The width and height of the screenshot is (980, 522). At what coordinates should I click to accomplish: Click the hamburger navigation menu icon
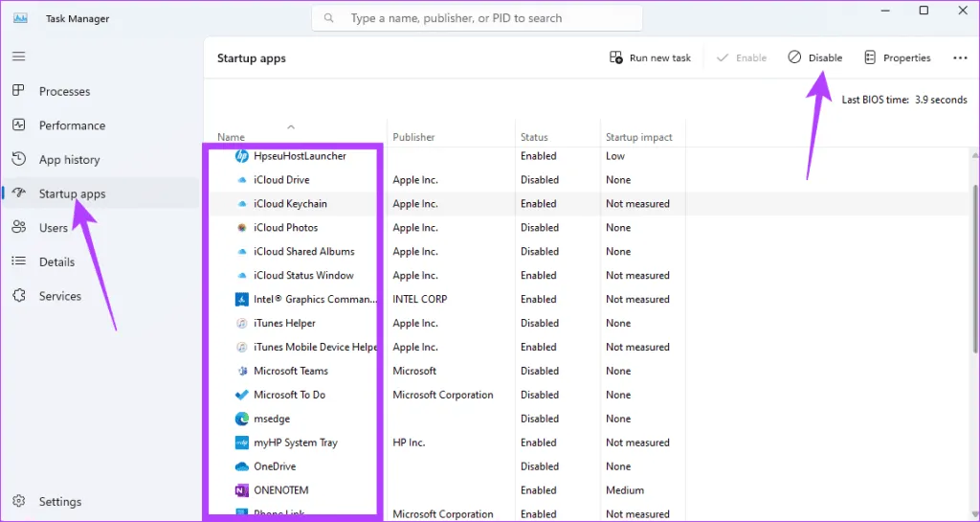pos(18,57)
